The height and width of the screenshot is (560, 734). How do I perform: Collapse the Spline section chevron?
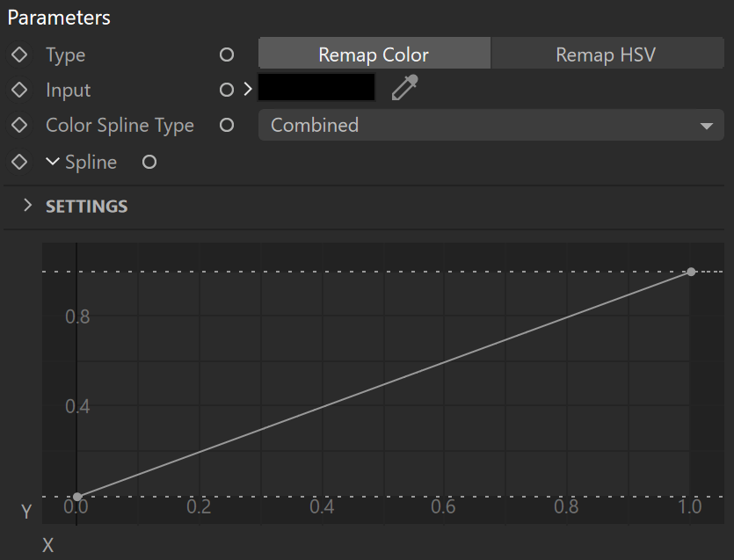(53, 162)
